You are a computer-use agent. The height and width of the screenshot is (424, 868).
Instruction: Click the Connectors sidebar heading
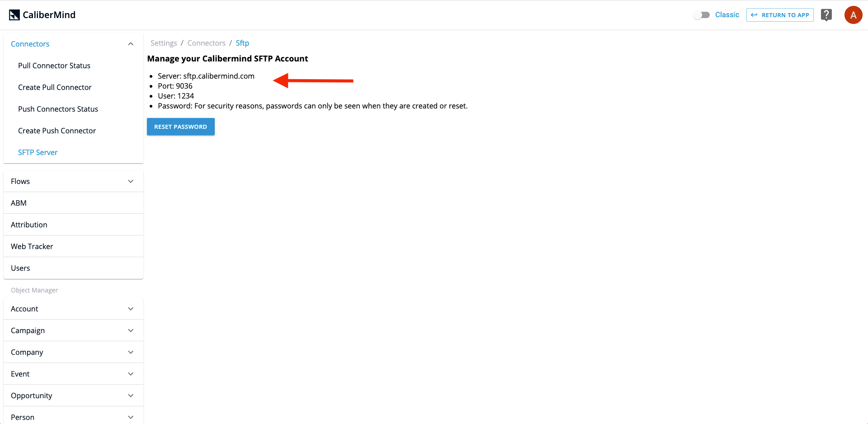(x=30, y=44)
